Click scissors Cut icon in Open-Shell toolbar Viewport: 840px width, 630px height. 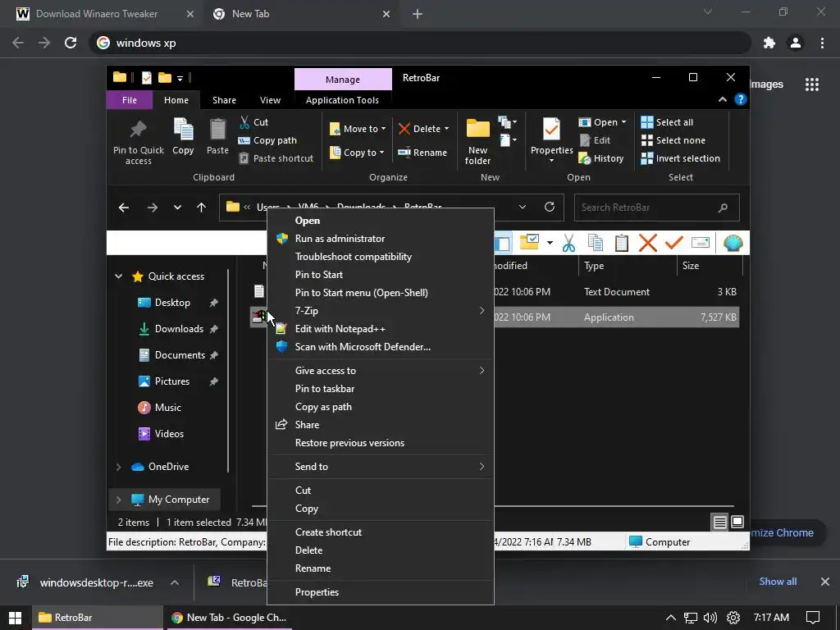pyautogui.click(x=569, y=243)
